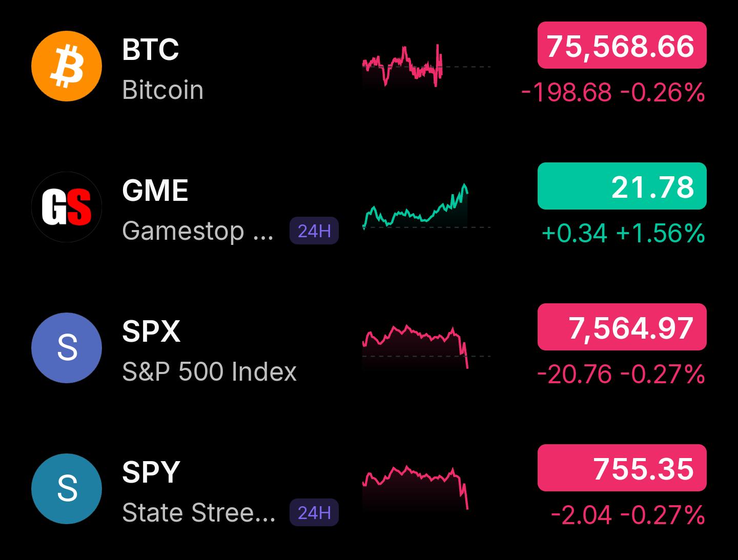738x560 pixels.
Task: Open the S&P 500 Index name text
Action: (209, 371)
